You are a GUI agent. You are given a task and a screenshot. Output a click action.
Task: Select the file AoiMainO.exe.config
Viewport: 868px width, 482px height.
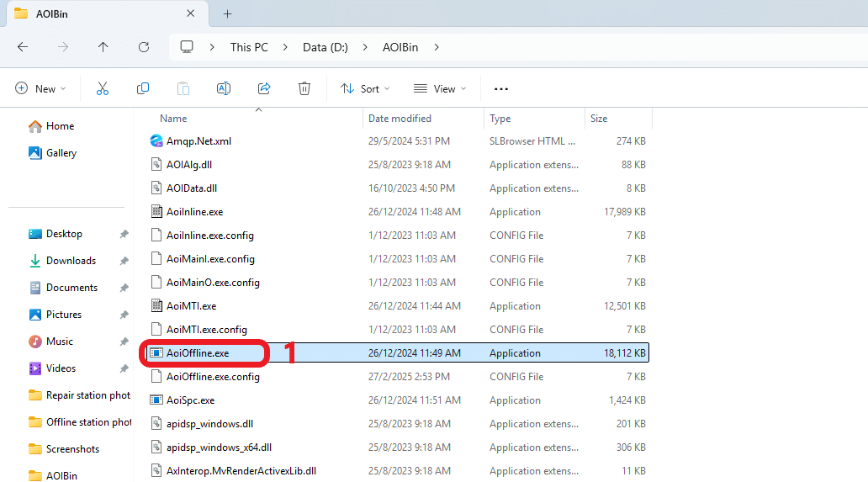pyautogui.click(x=213, y=283)
